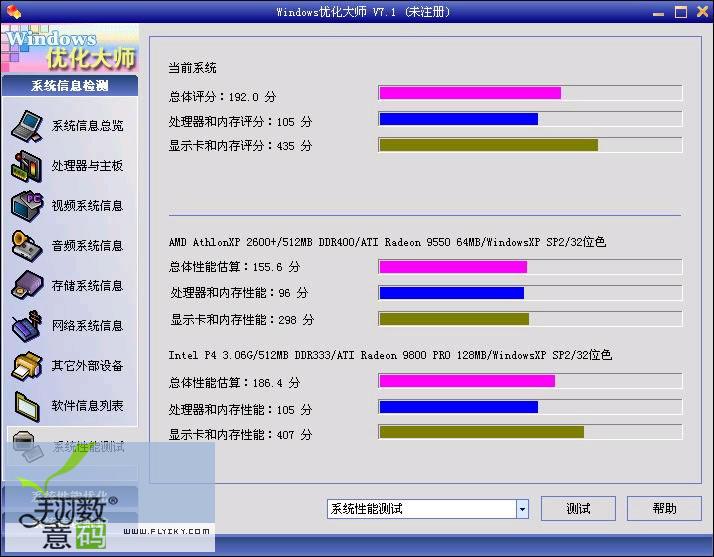Click the 显示卡和内存性能：298 分 text
Image resolution: width=714 pixels, height=557 pixels.
242,320
